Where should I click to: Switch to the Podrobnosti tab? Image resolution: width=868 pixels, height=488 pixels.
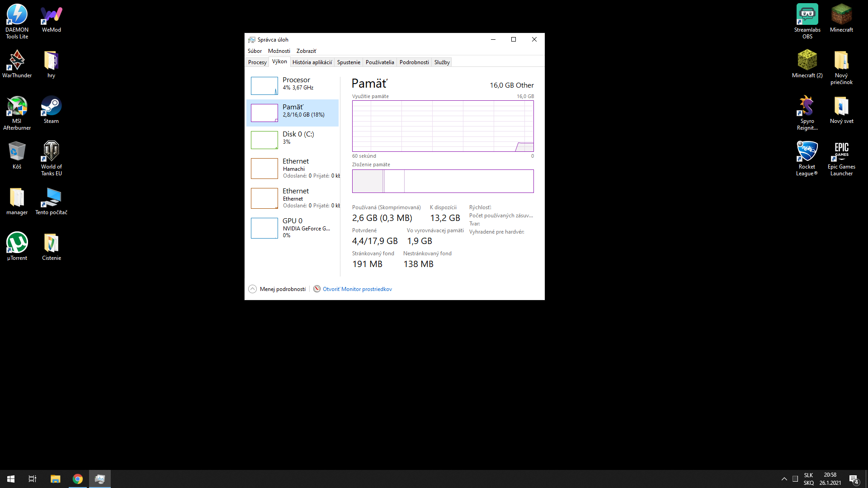click(x=414, y=62)
